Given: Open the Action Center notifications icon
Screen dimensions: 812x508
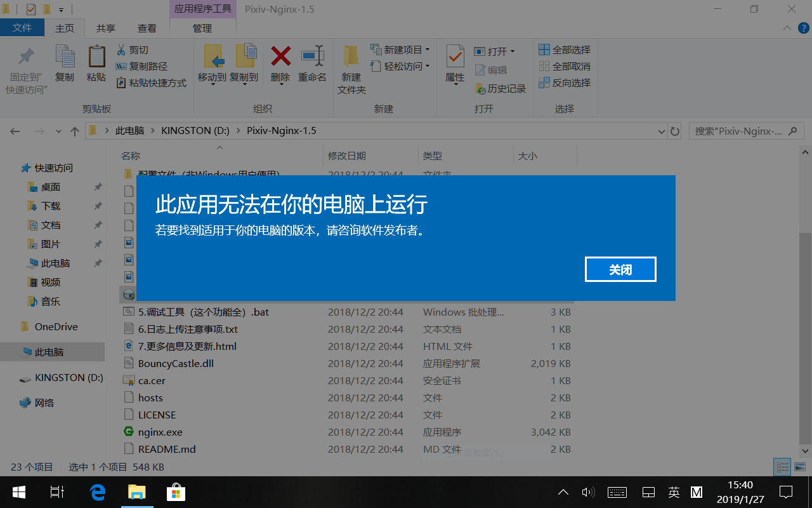Looking at the screenshot, I should (x=786, y=492).
